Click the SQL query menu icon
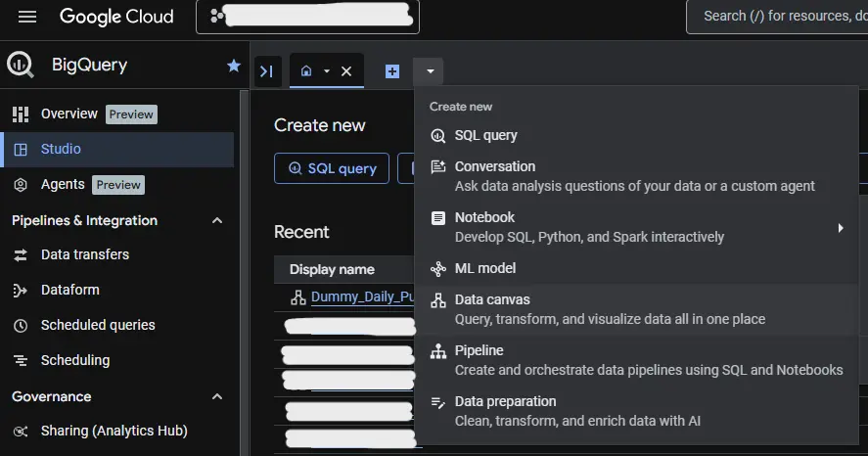 pyautogui.click(x=437, y=136)
